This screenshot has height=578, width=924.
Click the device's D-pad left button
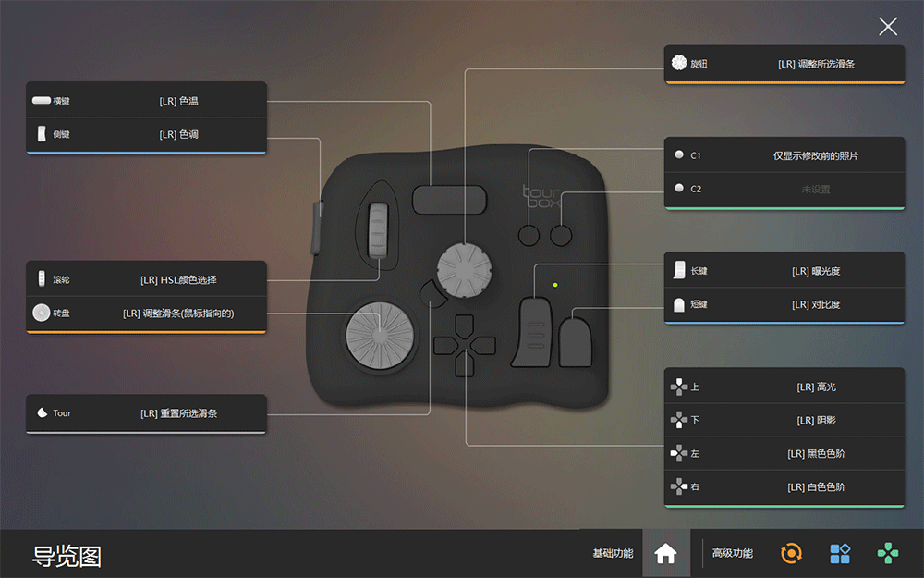tap(445, 345)
